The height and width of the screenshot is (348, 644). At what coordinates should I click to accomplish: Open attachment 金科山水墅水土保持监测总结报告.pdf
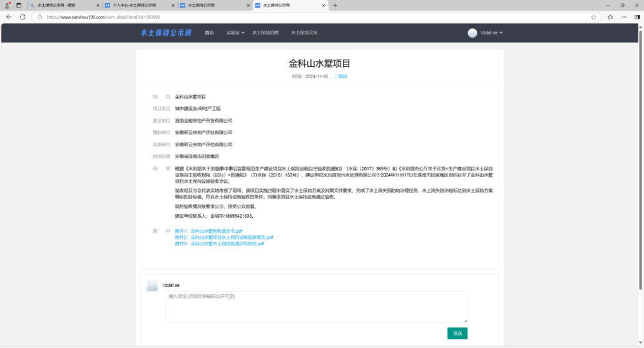pyautogui.click(x=227, y=243)
